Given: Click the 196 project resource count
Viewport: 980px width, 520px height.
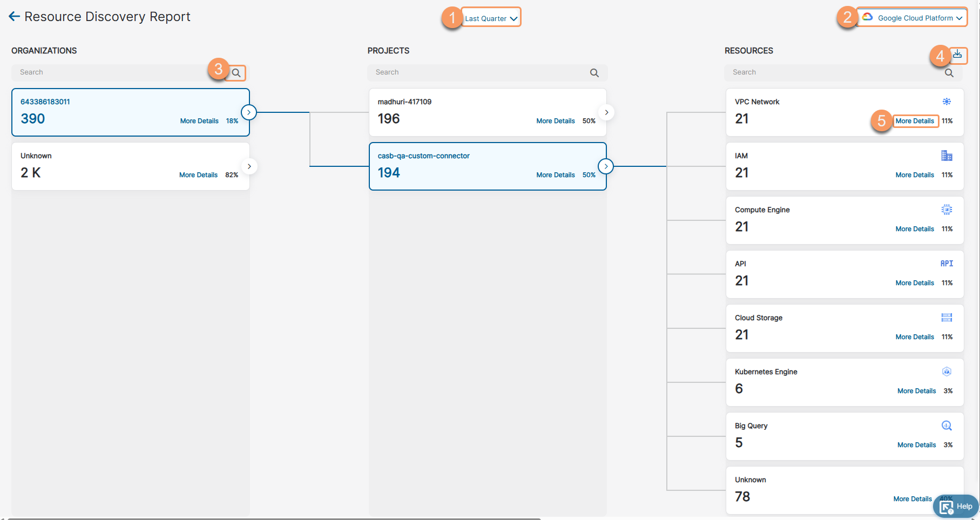Looking at the screenshot, I should pyautogui.click(x=389, y=119).
